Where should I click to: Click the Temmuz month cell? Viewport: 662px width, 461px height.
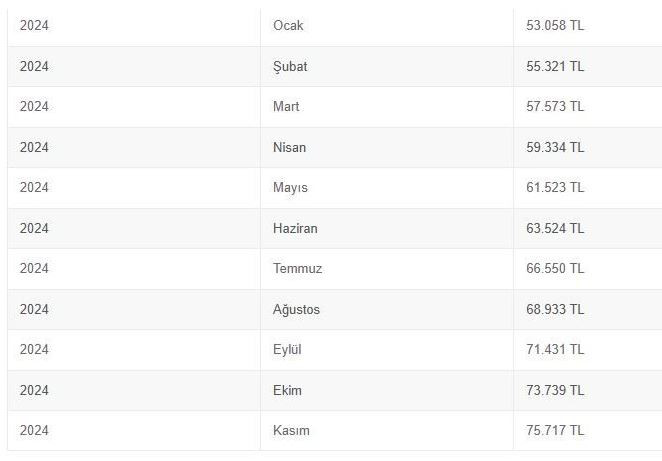click(297, 269)
